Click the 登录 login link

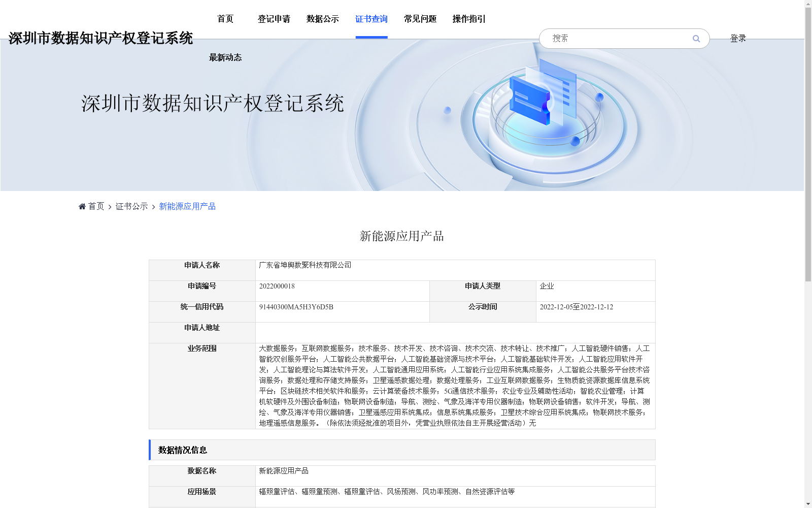(x=738, y=39)
